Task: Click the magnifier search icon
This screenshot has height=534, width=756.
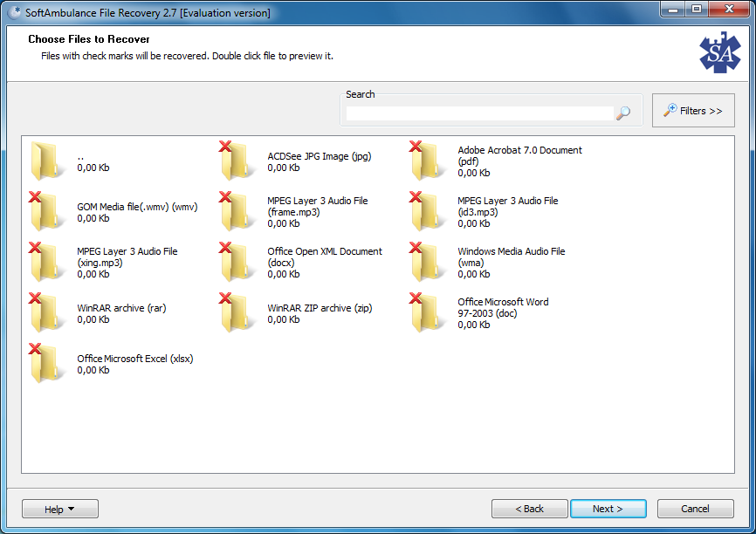Action: (623, 113)
